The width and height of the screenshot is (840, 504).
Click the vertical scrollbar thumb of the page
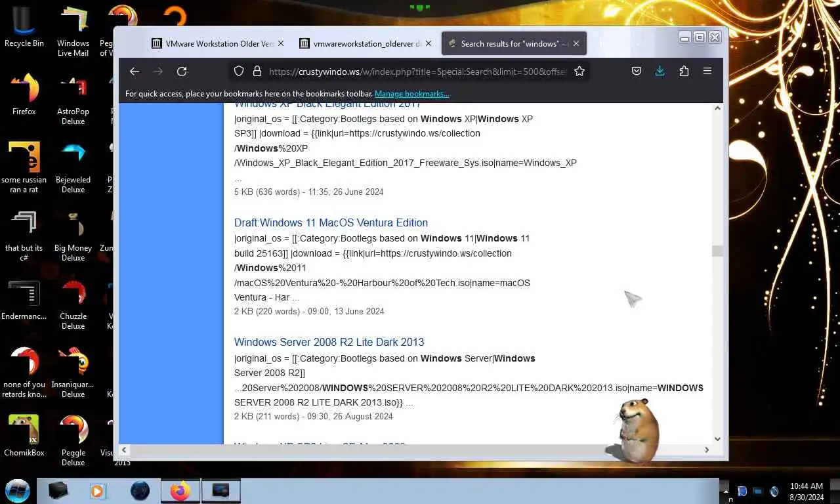[717, 251]
